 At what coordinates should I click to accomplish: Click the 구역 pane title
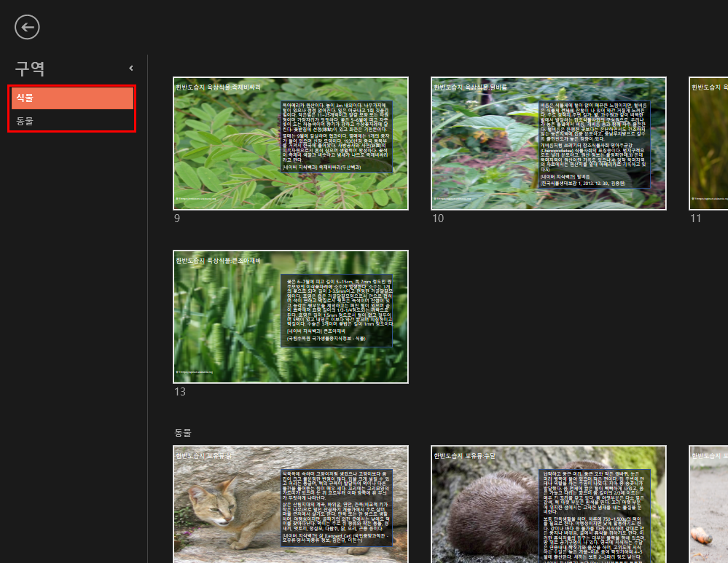click(30, 68)
